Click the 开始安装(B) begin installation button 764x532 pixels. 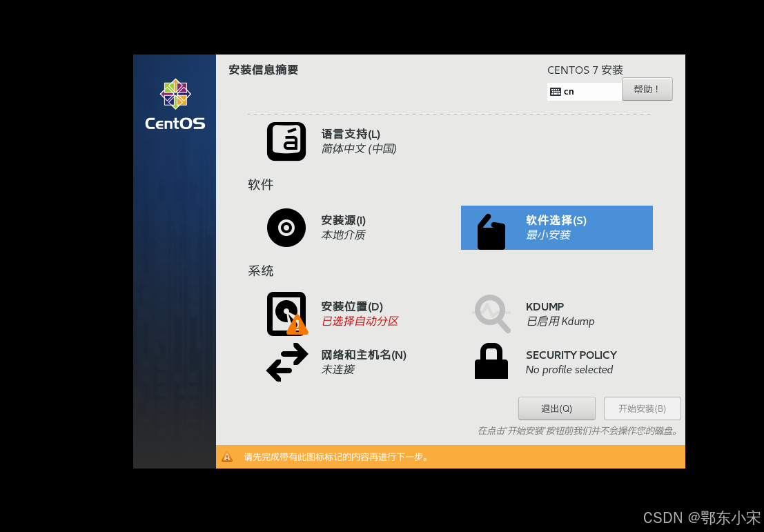[643, 408]
